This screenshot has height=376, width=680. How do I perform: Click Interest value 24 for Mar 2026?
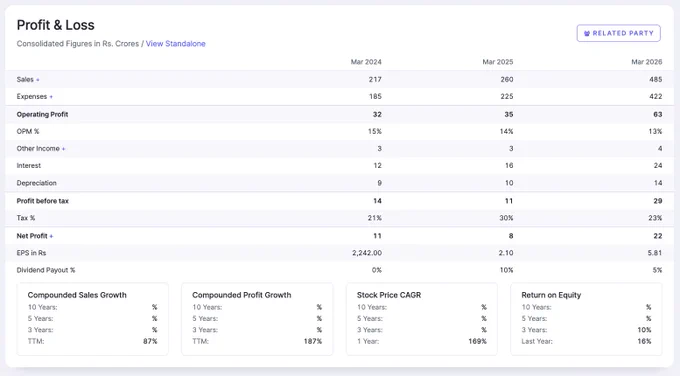pos(658,166)
